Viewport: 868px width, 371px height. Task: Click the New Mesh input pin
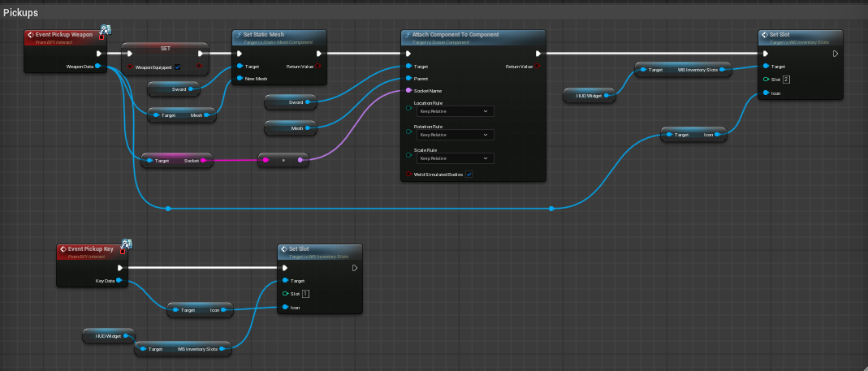tap(240, 79)
